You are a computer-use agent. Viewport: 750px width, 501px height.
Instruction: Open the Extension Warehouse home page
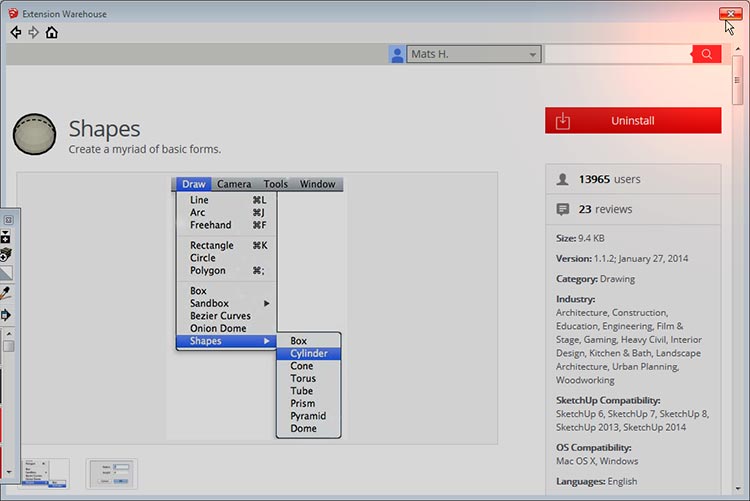[x=52, y=33]
